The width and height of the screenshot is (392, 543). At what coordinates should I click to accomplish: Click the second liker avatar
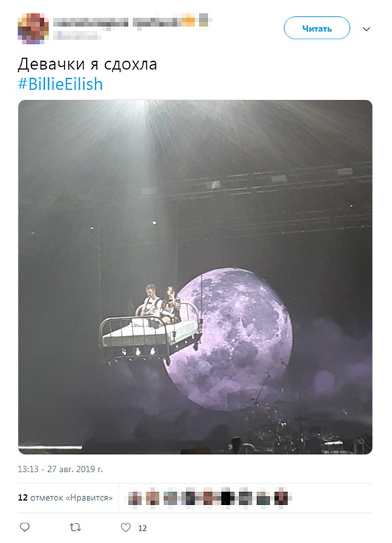[153, 498]
